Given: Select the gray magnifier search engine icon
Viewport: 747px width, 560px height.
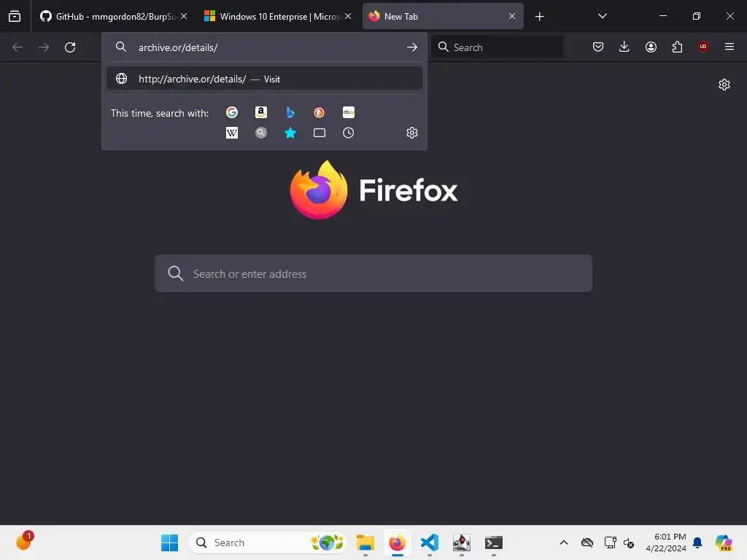Looking at the screenshot, I should [x=261, y=133].
